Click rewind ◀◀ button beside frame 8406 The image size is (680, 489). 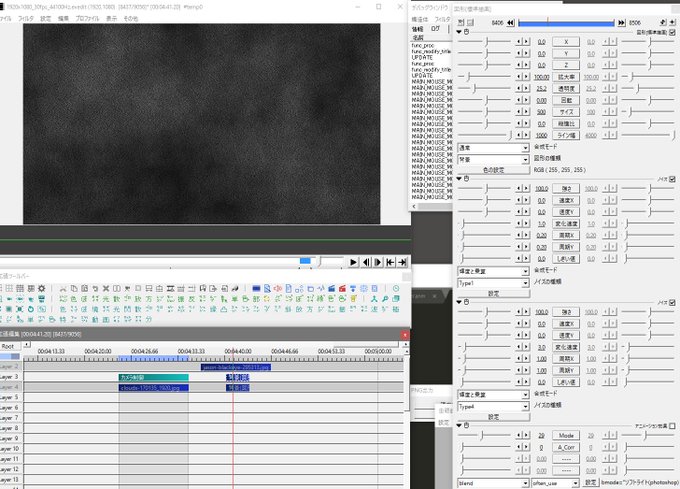click(x=510, y=23)
